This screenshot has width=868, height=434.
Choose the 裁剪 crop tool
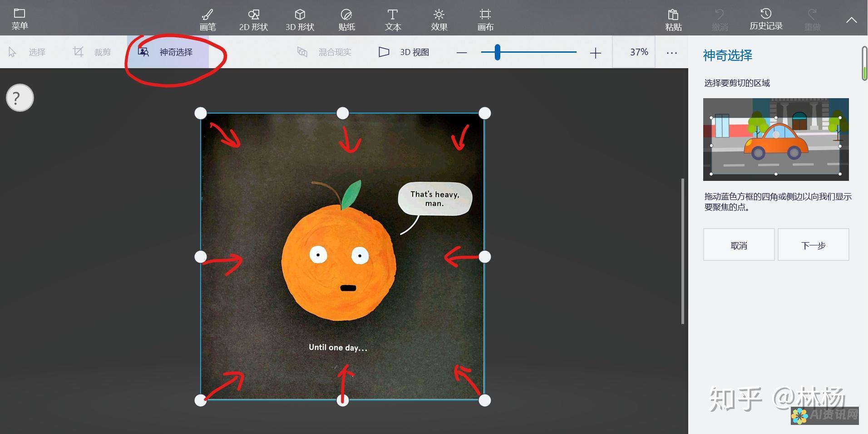click(92, 52)
